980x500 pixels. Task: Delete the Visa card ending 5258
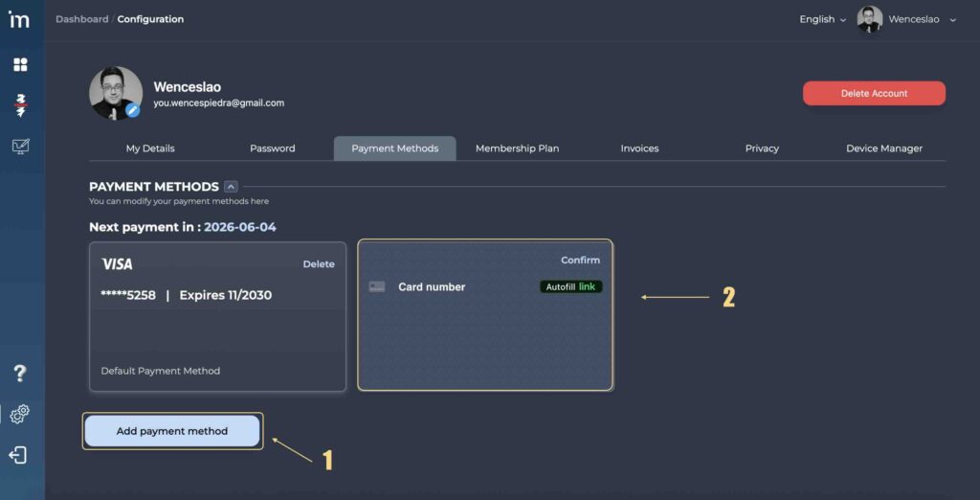tap(319, 264)
